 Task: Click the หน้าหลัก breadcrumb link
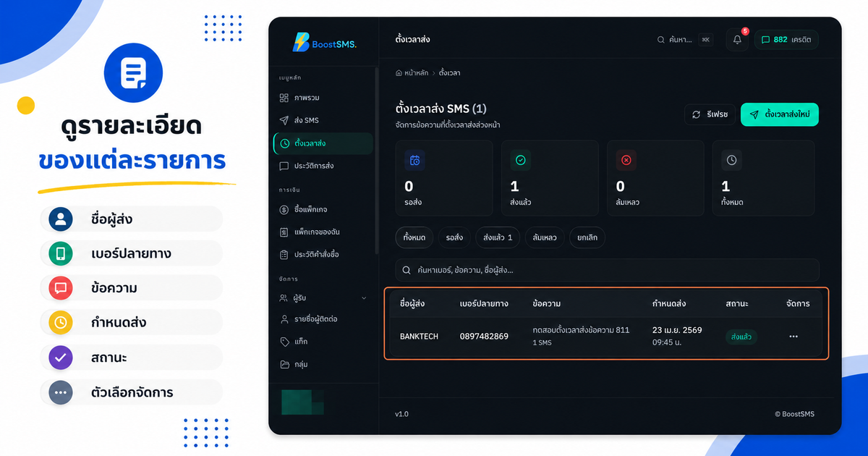pyautogui.click(x=416, y=73)
